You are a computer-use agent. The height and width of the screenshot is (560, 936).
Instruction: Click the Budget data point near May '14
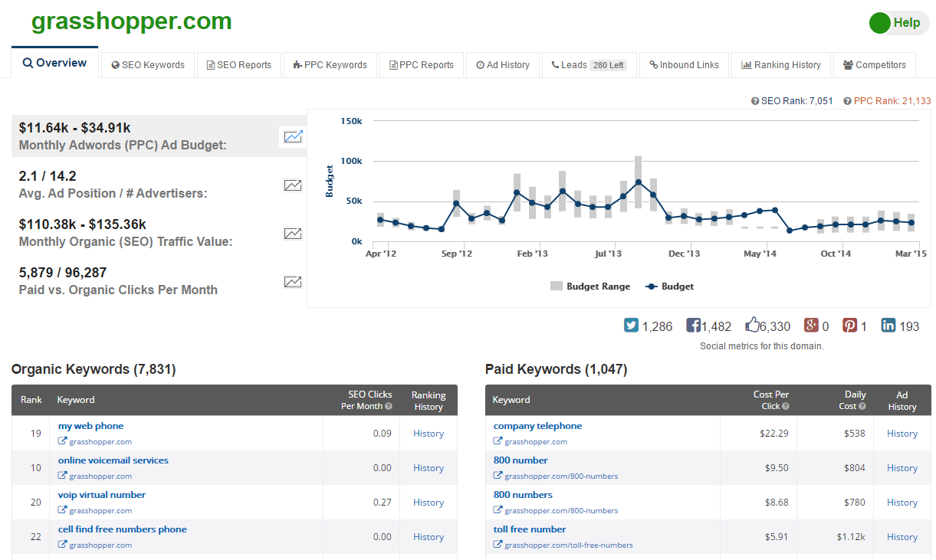pos(760,211)
